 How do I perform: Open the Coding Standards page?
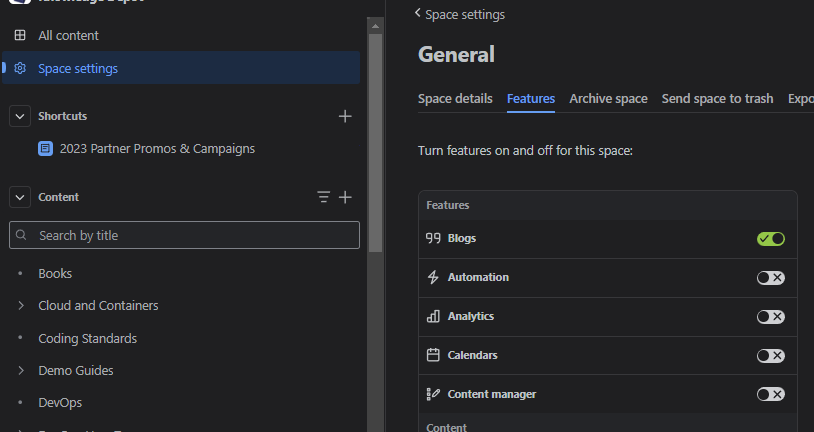[x=87, y=338]
